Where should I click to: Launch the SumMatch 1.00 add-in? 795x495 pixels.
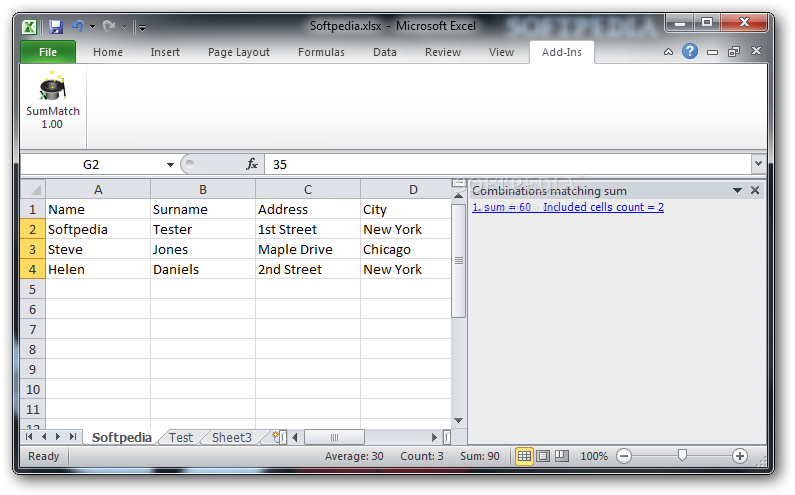tap(53, 102)
